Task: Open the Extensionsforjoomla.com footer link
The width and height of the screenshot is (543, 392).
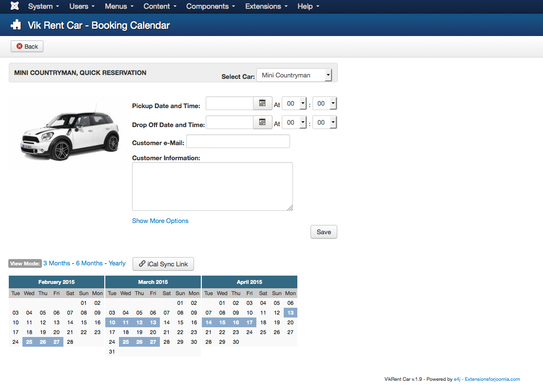Action: pos(492,379)
